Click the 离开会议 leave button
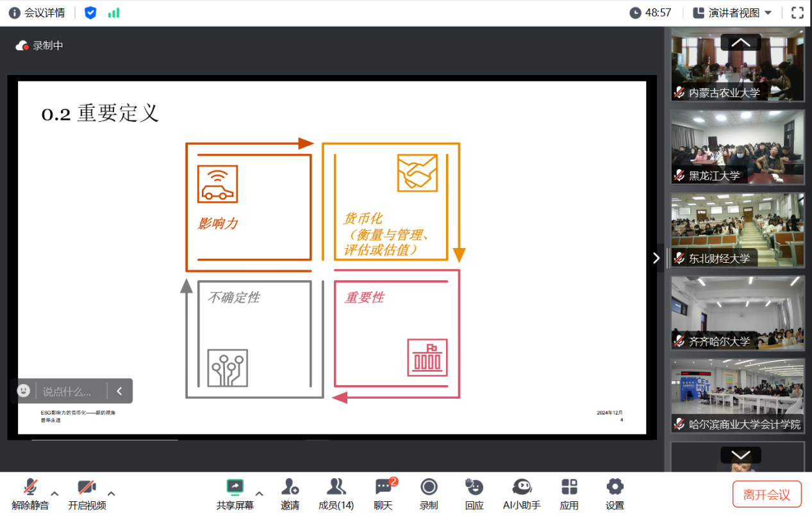 pyautogui.click(x=766, y=494)
